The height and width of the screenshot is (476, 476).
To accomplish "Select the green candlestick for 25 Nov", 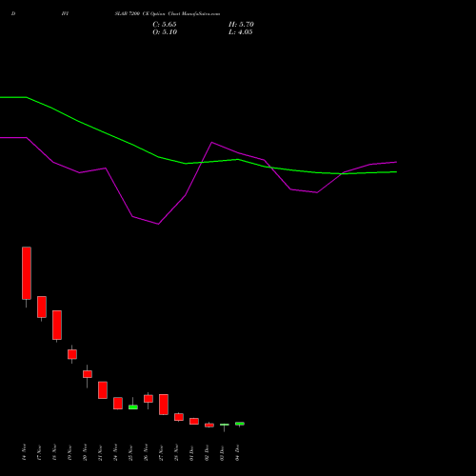I will (133, 407).
